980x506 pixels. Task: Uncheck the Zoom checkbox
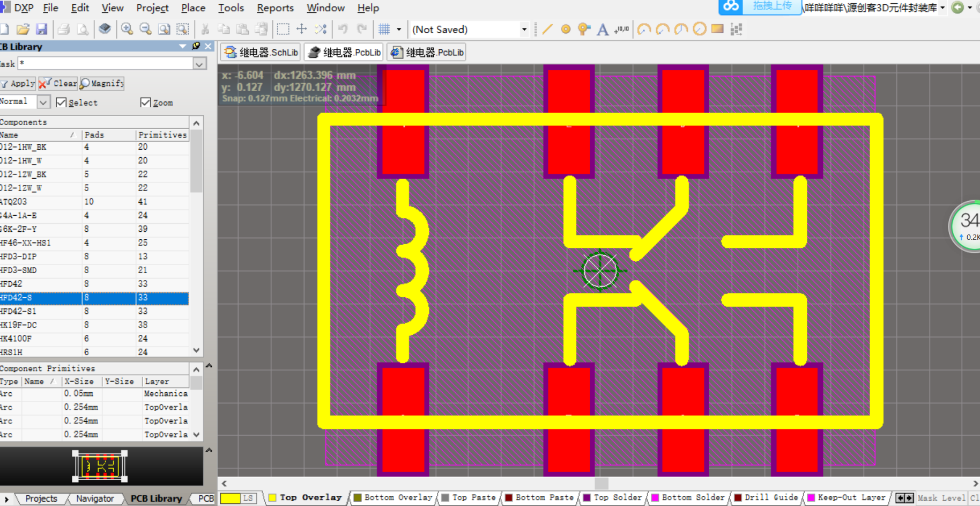pyautogui.click(x=145, y=102)
